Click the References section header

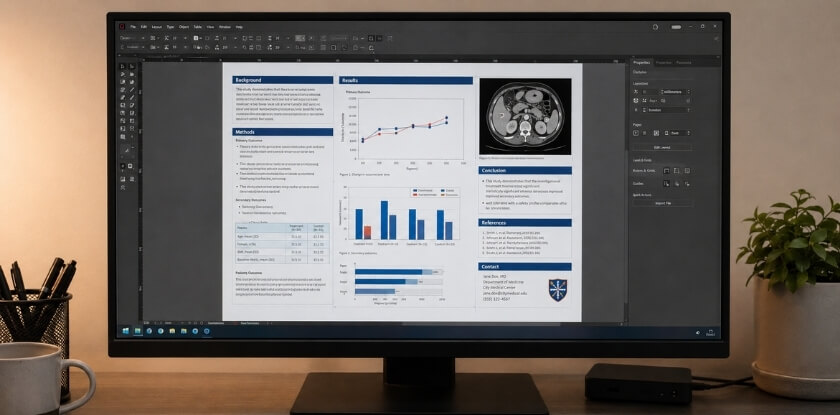tap(525, 222)
